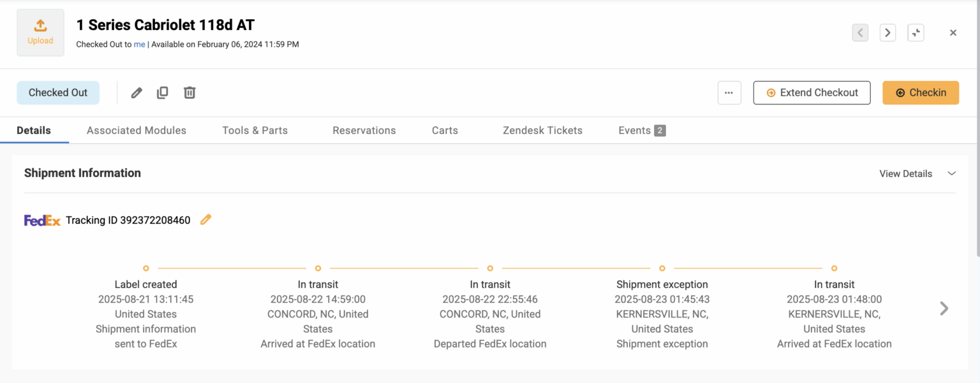Navigate to next asset with right arrow
980x383 pixels.
[887, 33]
